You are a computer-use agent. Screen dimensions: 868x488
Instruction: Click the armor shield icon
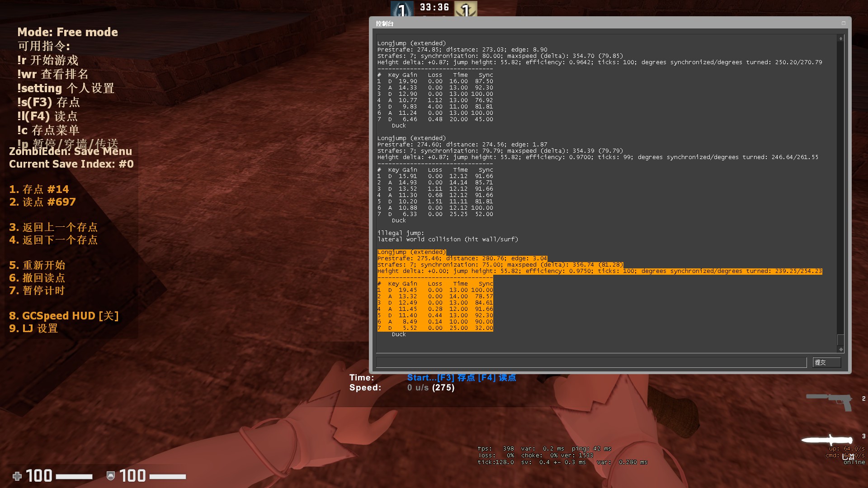pos(110,476)
